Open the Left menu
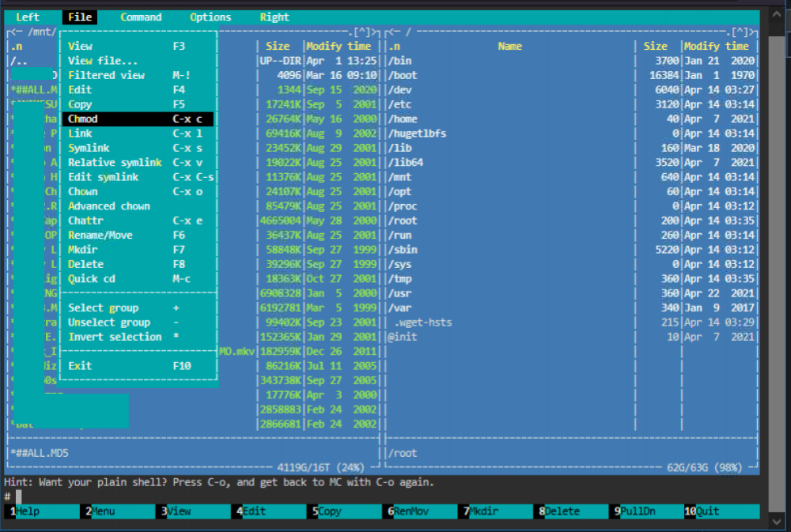Viewport: 791px width, 532px height. click(28, 17)
